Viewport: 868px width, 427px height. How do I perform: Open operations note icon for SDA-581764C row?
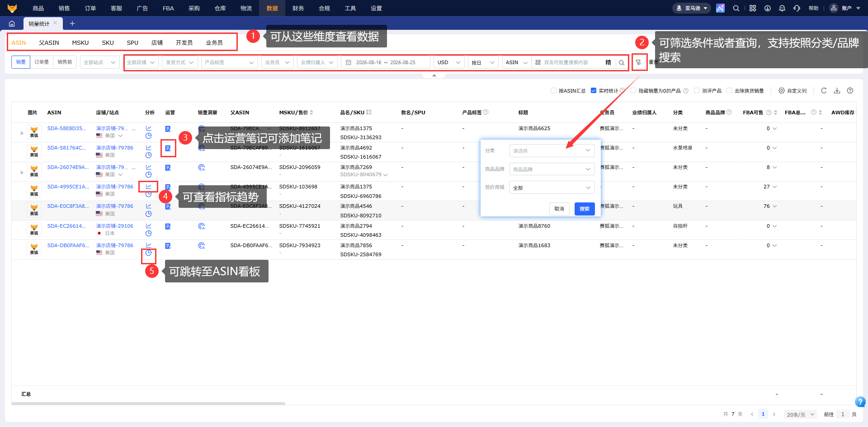click(168, 148)
